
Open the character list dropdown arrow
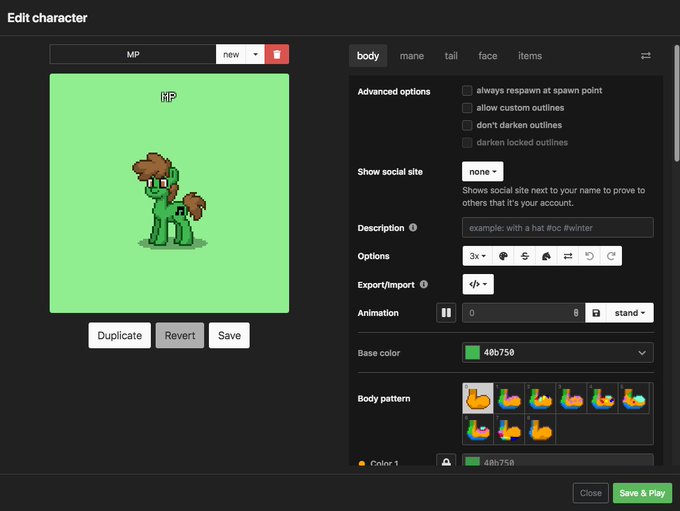click(255, 54)
